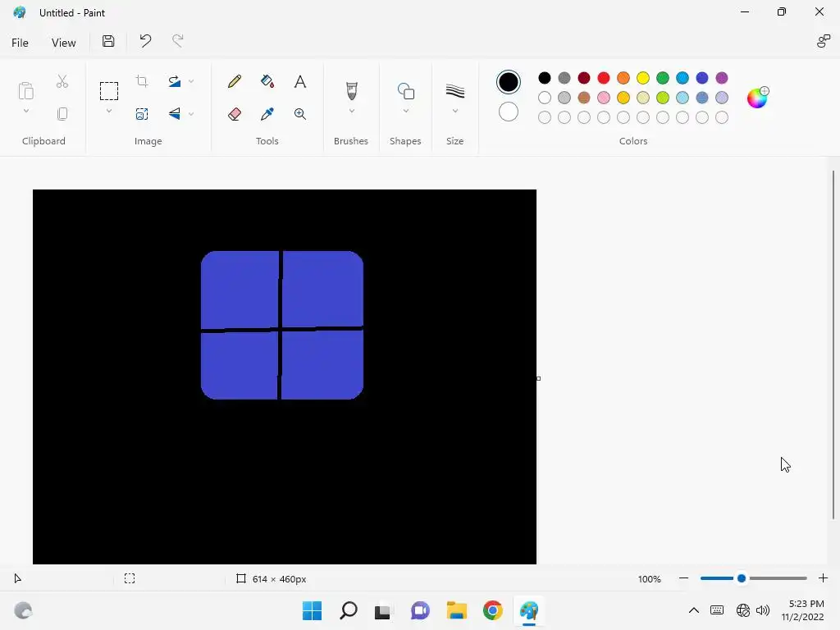Click the Copy icon
The image size is (840, 630).
[x=62, y=113]
